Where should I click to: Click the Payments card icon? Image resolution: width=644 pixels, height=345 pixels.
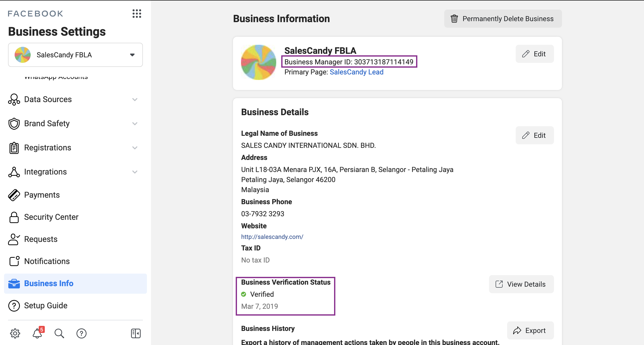14,195
